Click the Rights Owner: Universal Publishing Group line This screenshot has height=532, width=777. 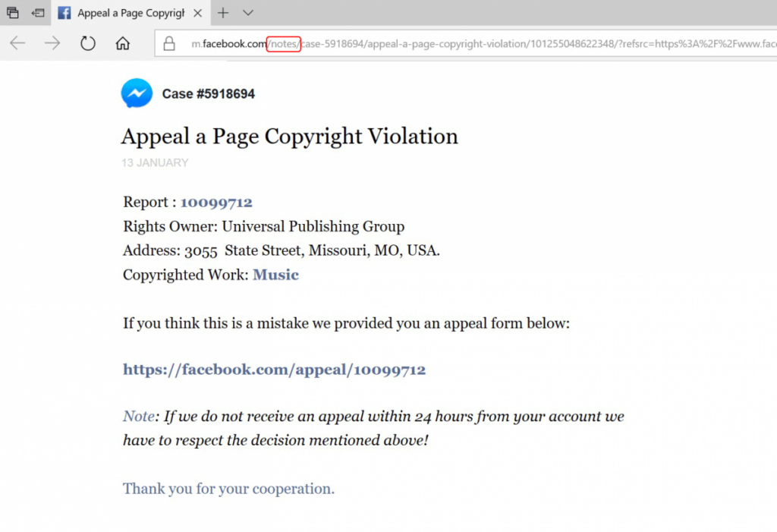263,227
